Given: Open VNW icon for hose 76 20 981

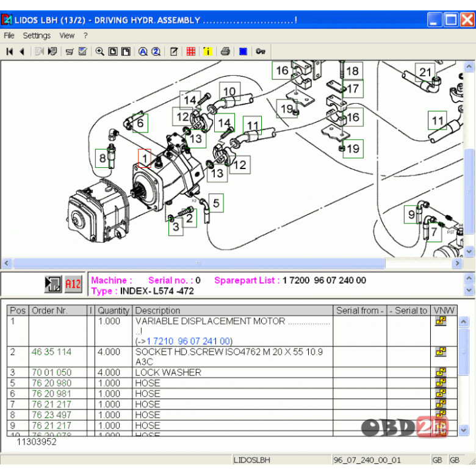Looking at the screenshot, I should 441,394.
